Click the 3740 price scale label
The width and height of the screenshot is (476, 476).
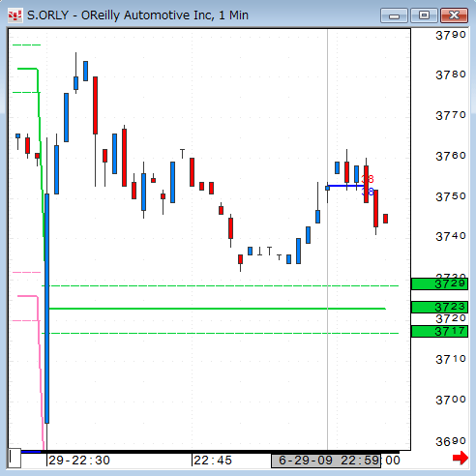tap(451, 237)
